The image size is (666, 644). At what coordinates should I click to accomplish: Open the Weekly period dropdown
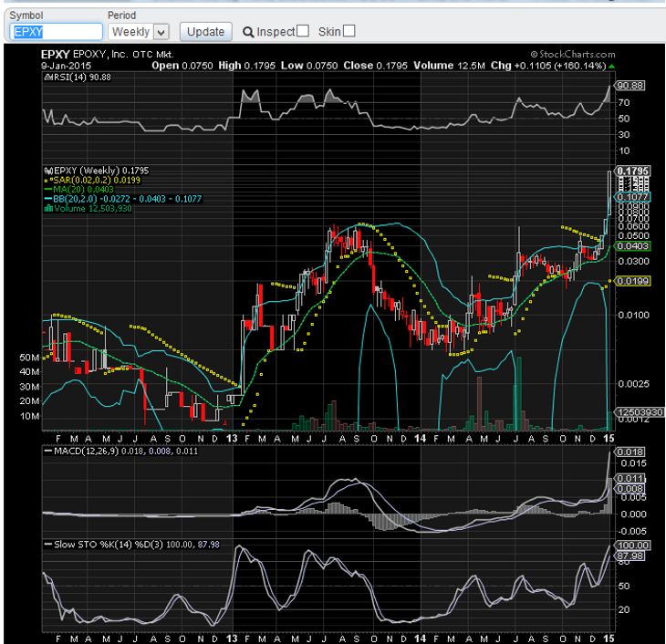point(139,32)
